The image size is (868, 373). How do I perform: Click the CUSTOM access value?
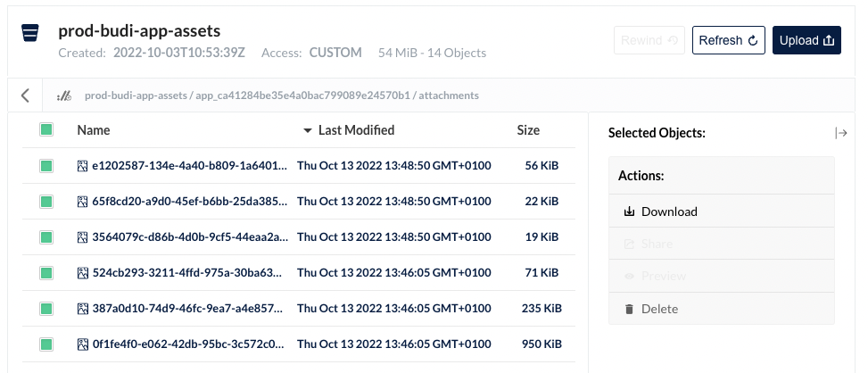click(335, 54)
